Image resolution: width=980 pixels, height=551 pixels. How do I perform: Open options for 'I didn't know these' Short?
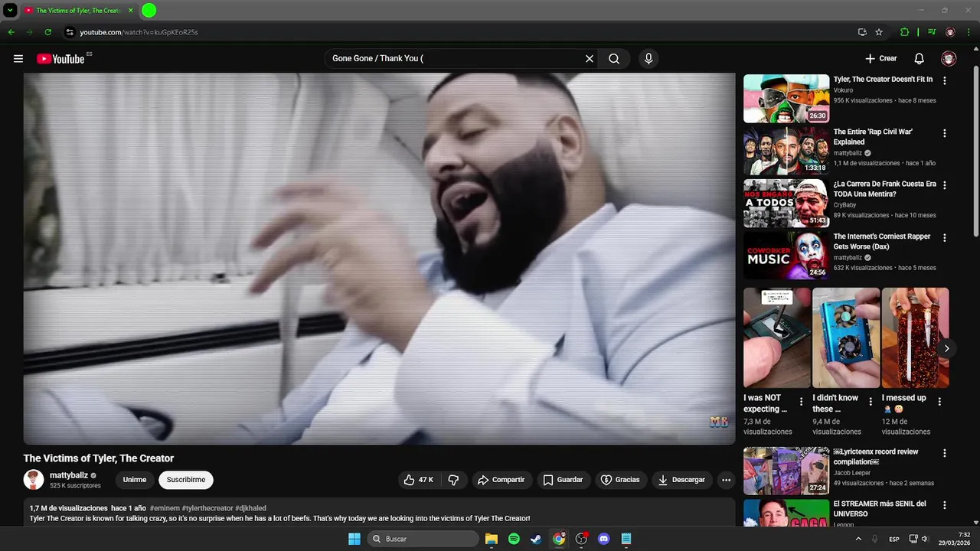click(871, 401)
